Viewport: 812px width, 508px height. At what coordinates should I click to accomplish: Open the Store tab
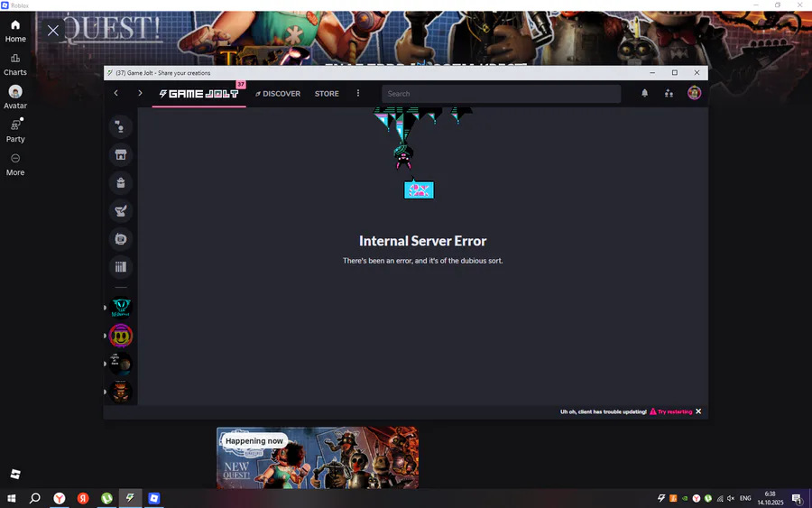point(327,94)
